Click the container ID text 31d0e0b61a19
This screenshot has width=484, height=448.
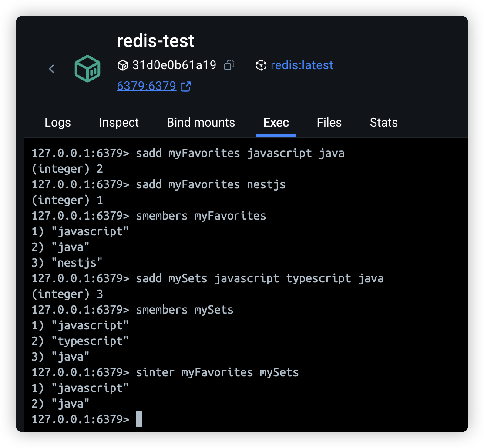(174, 65)
